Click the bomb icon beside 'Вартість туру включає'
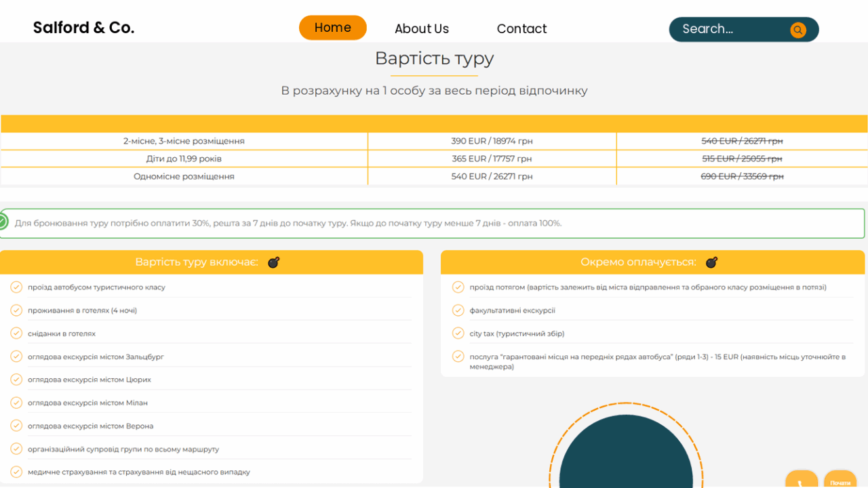The image size is (868, 488). point(273,262)
